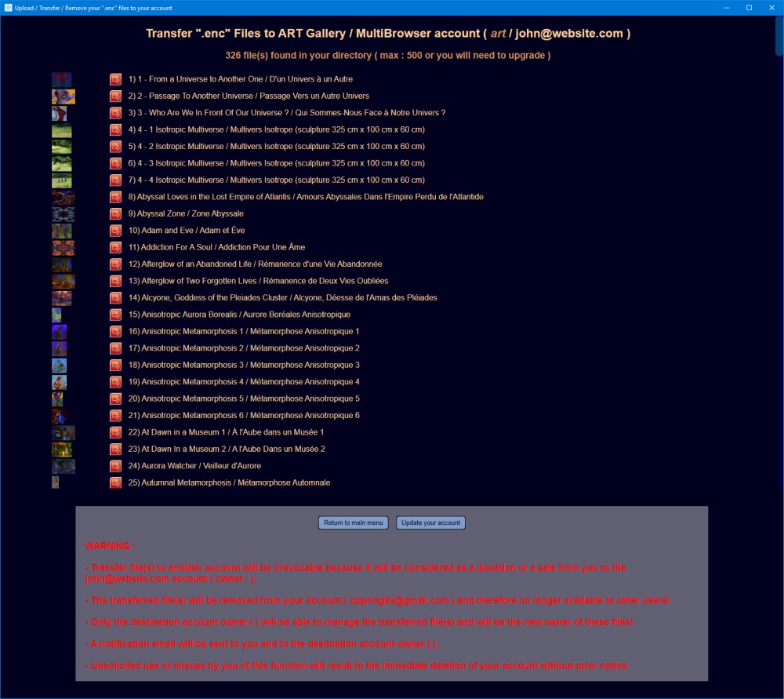Image resolution: width=784 pixels, height=699 pixels.
Task: Open thumbnail for 'Addiction For A Soul'
Action: (x=64, y=248)
